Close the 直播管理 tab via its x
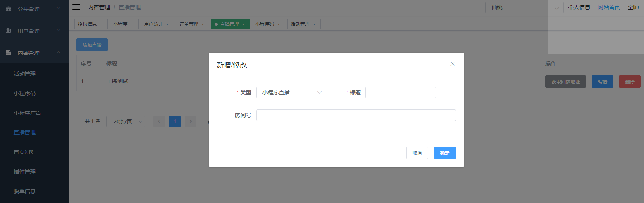This screenshot has height=203, width=644. coord(243,24)
